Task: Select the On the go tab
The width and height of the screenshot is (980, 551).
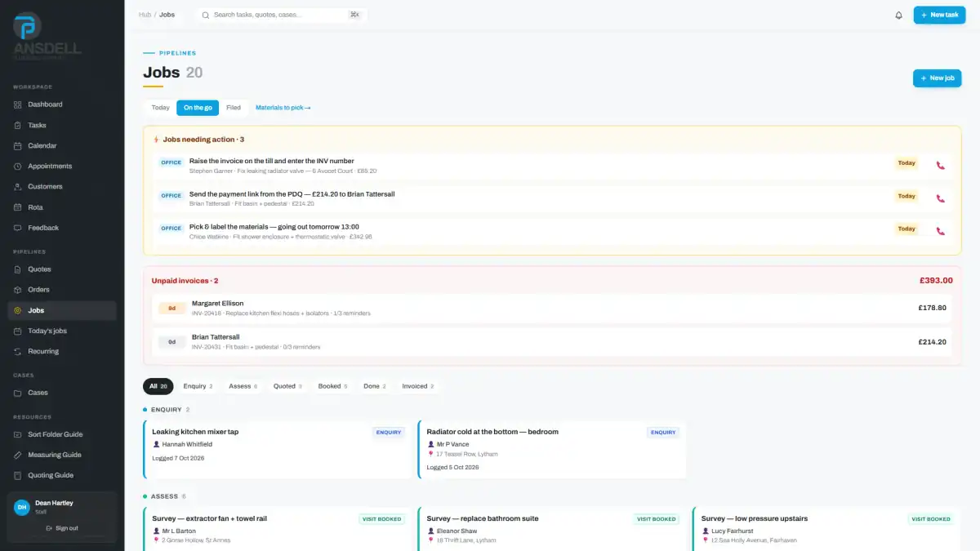Action: pyautogui.click(x=198, y=108)
